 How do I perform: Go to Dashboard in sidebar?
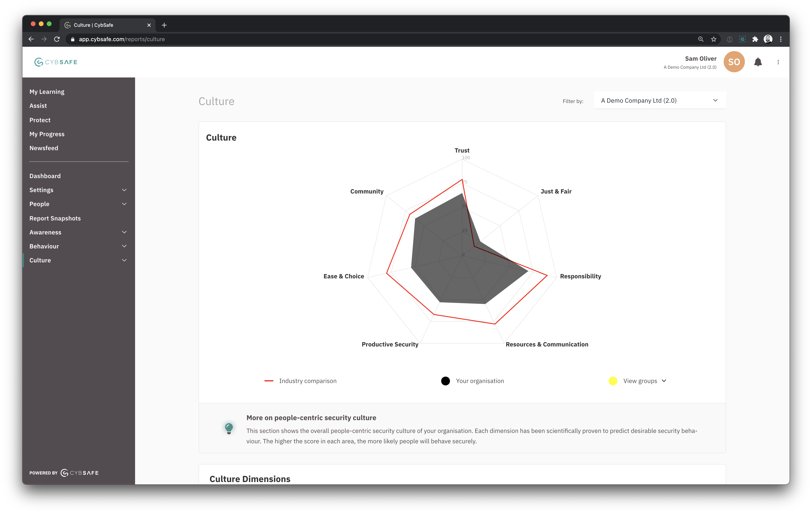click(x=45, y=176)
